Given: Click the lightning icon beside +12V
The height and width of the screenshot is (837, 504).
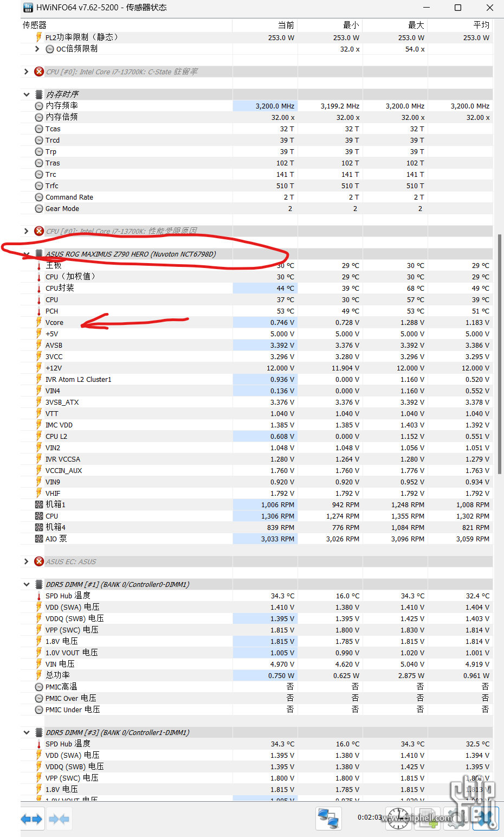Looking at the screenshot, I should pos(39,368).
